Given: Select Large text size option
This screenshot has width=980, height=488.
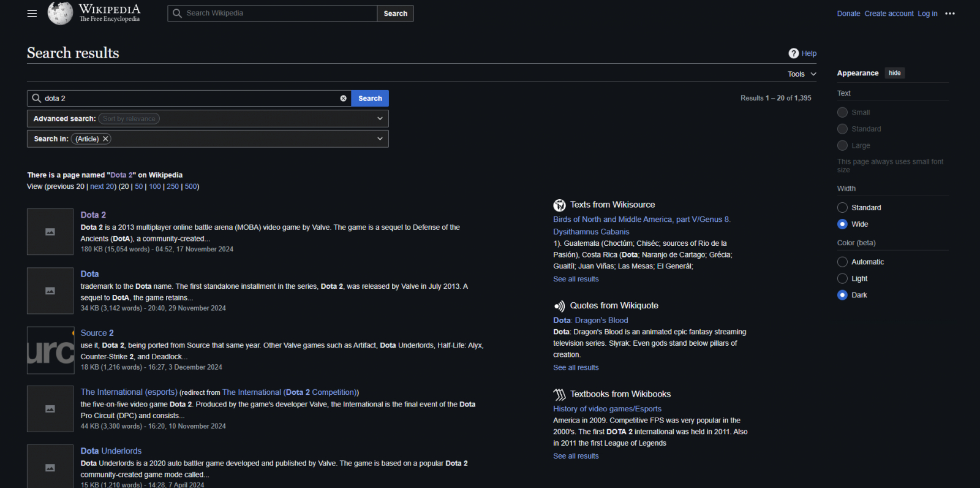Looking at the screenshot, I should pos(843,145).
